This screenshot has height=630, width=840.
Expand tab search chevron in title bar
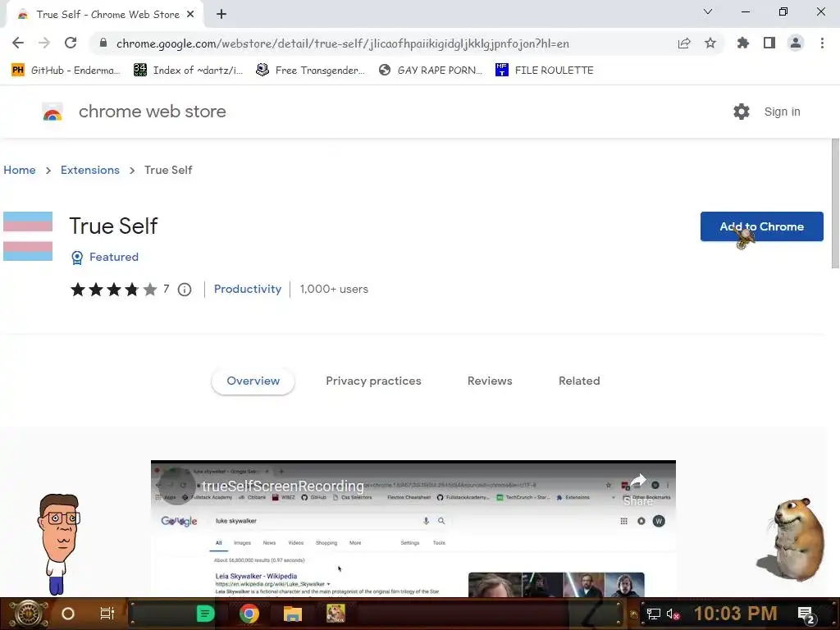pos(708,11)
